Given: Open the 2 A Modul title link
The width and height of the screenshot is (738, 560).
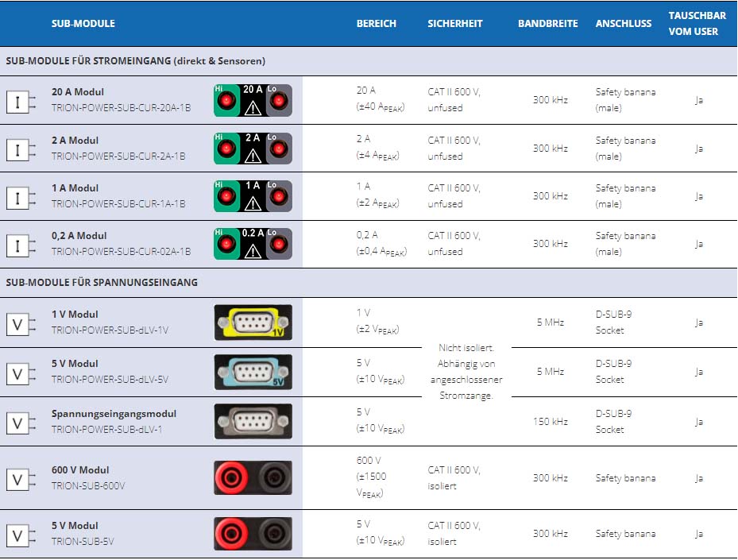Looking at the screenshot, I should 75,141.
